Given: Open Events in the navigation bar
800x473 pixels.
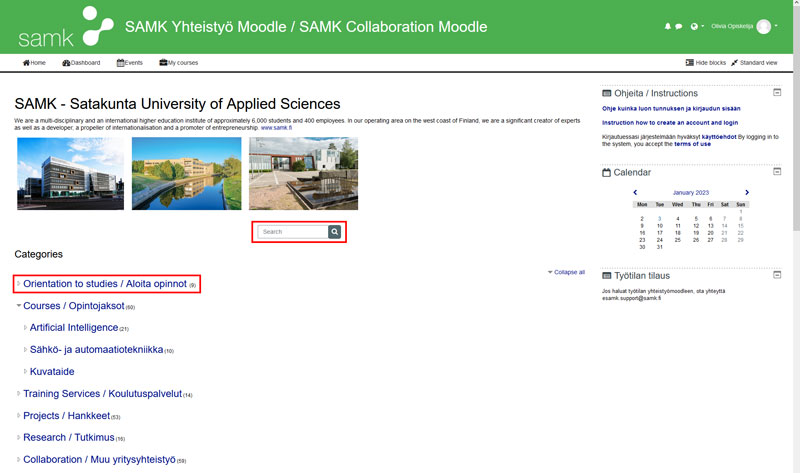Looking at the screenshot, I should click(x=130, y=63).
